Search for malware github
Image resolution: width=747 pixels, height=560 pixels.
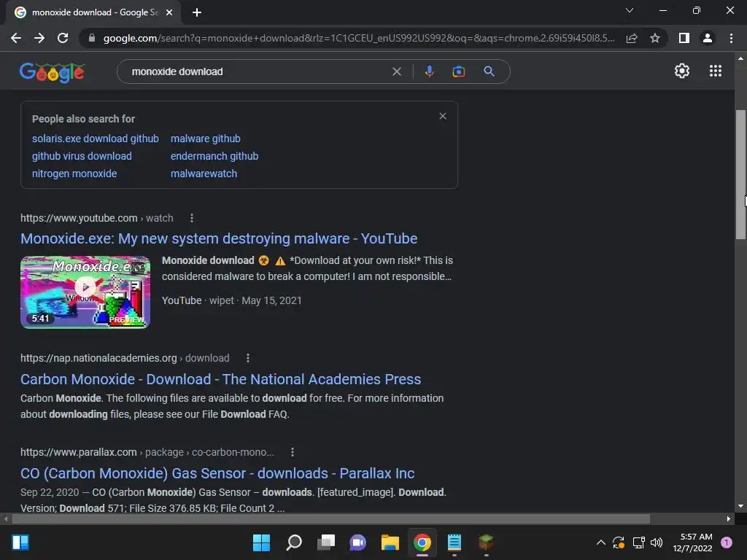pos(205,139)
